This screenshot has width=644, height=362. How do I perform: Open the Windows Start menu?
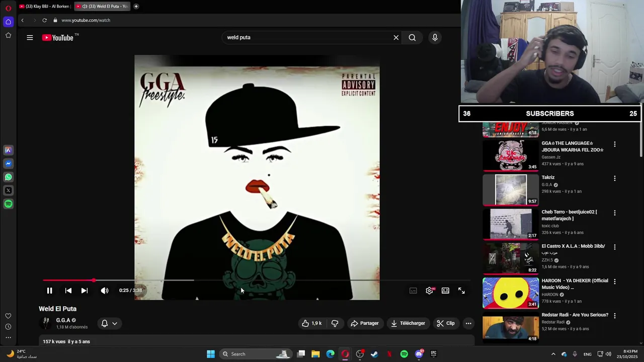tap(211, 354)
